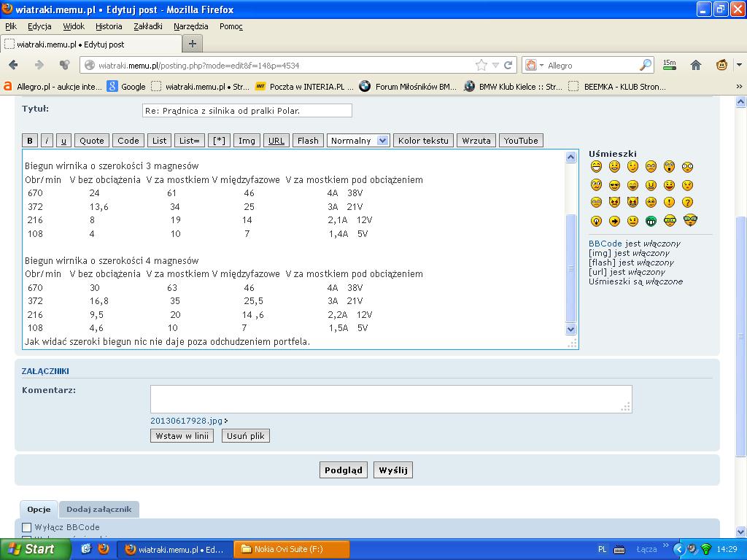The width and height of the screenshot is (747, 560).
Task: Tick the Wyłącz BBCode checkbox
Action: pos(27,527)
